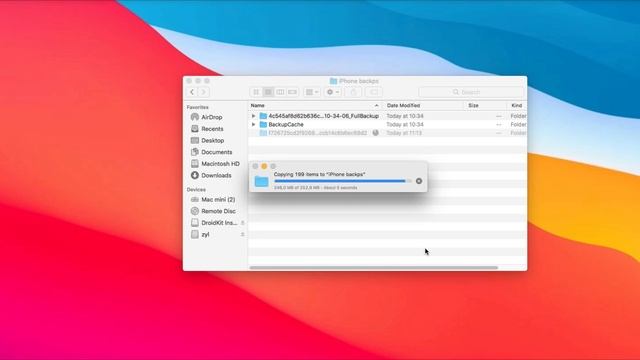Open Macintosh HD in the sidebar
This screenshot has height=360, width=640.
pos(220,164)
